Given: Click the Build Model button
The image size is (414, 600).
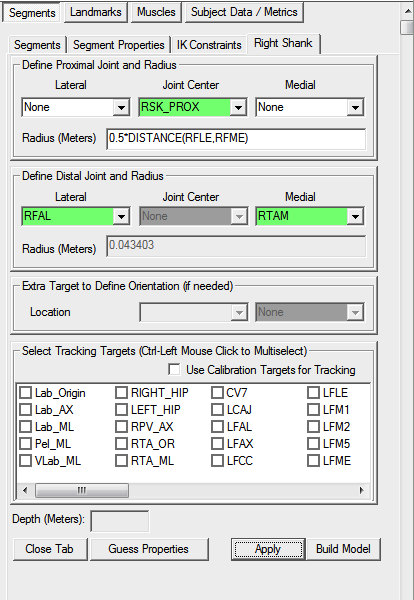Looking at the screenshot, I should click(343, 549).
